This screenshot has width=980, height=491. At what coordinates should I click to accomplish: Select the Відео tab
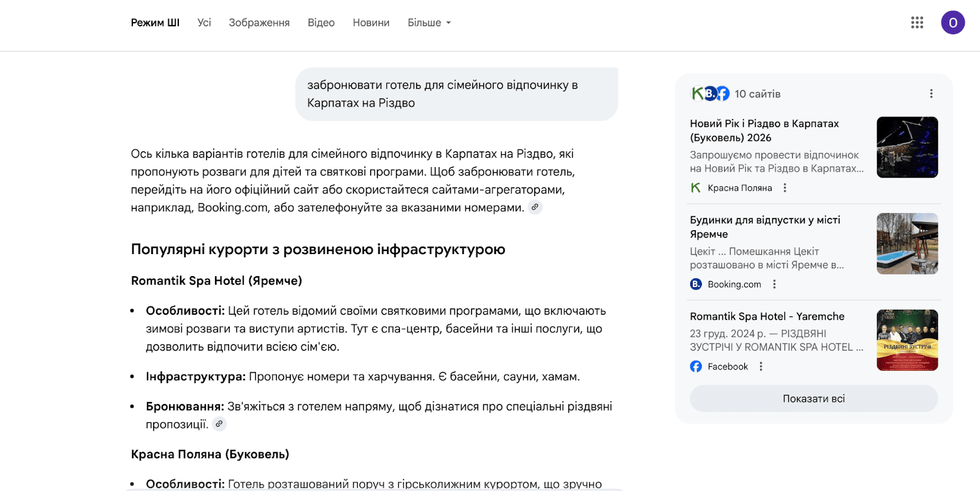321,23
